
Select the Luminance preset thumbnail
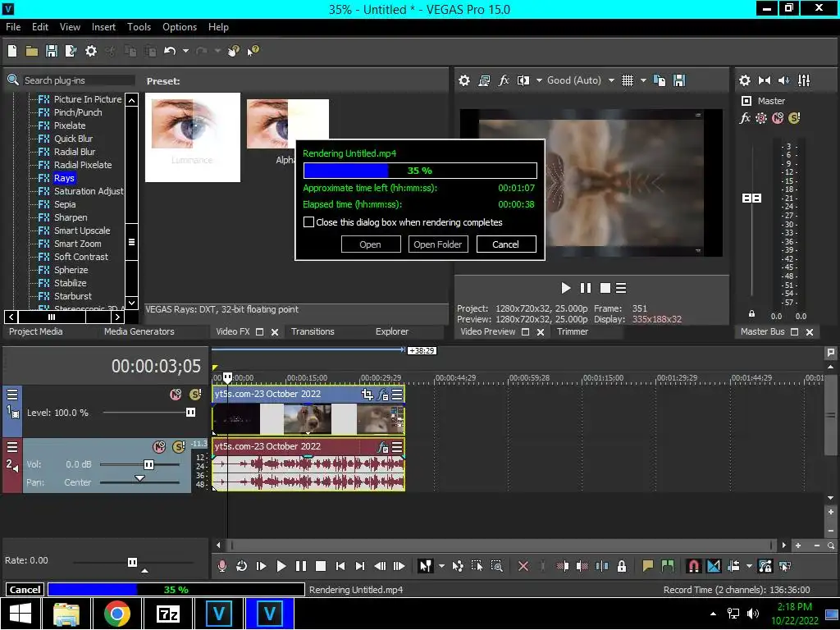pyautogui.click(x=192, y=137)
